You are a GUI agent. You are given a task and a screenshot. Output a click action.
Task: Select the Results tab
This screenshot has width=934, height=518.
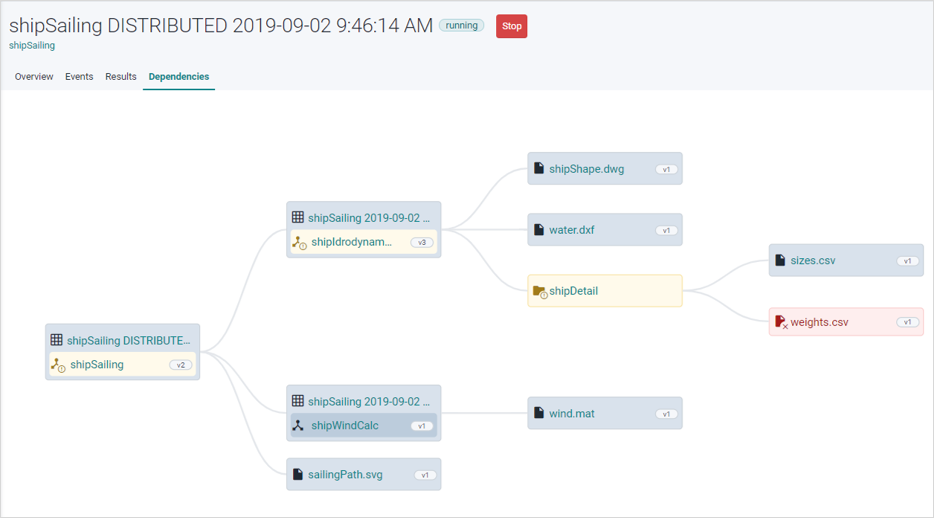pos(121,77)
